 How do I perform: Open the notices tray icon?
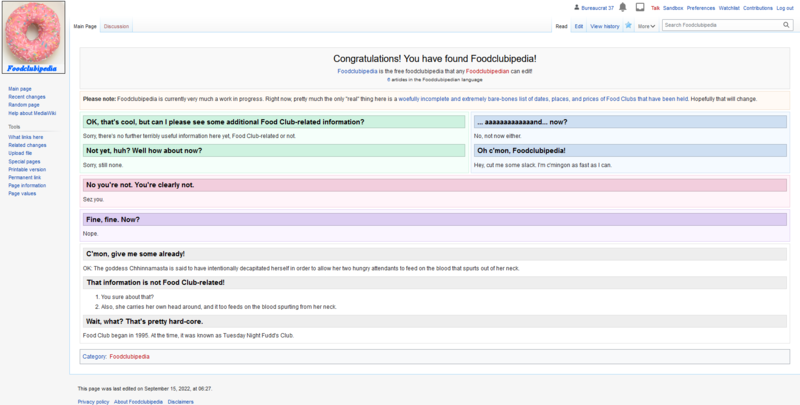pyautogui.click(x=640, y=7)
